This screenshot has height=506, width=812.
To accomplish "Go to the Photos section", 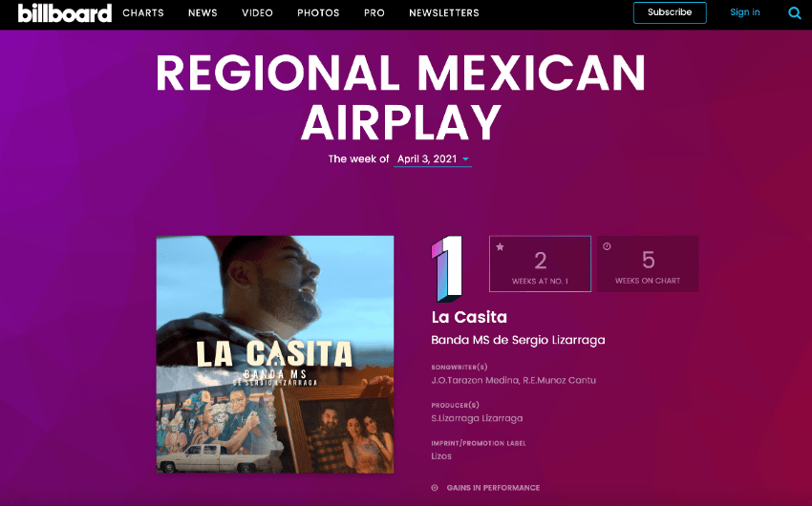I will pyautogui.click(x=318, y=13).
